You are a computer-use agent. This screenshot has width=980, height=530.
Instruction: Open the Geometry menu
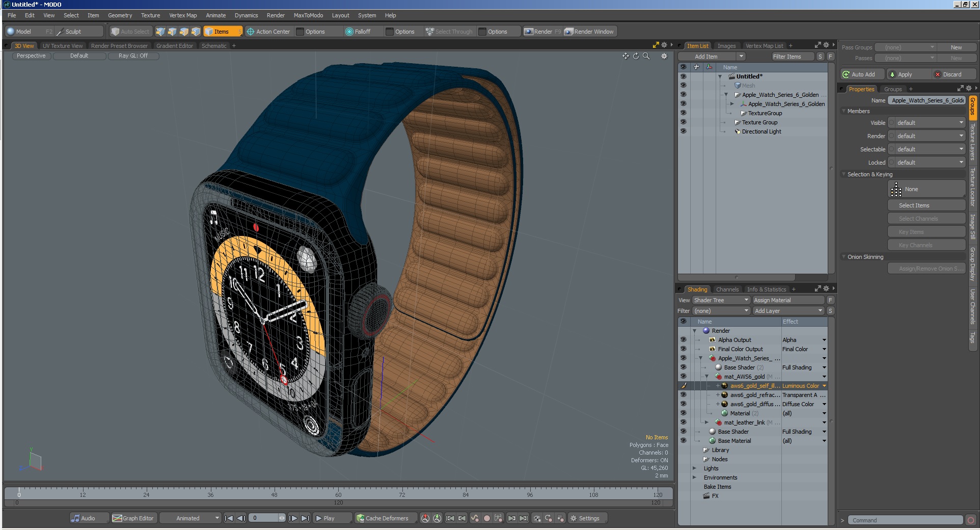click(120, 15)
